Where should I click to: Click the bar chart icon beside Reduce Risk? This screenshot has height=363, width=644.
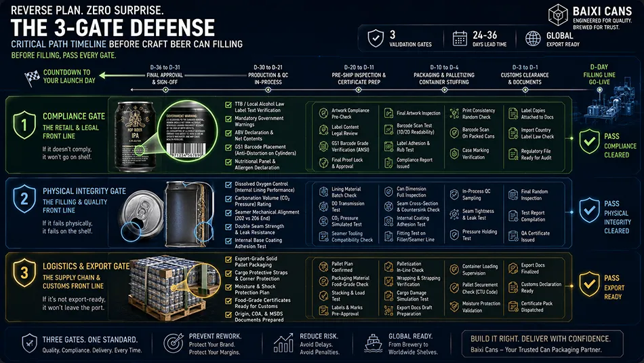tap(283, 343)
